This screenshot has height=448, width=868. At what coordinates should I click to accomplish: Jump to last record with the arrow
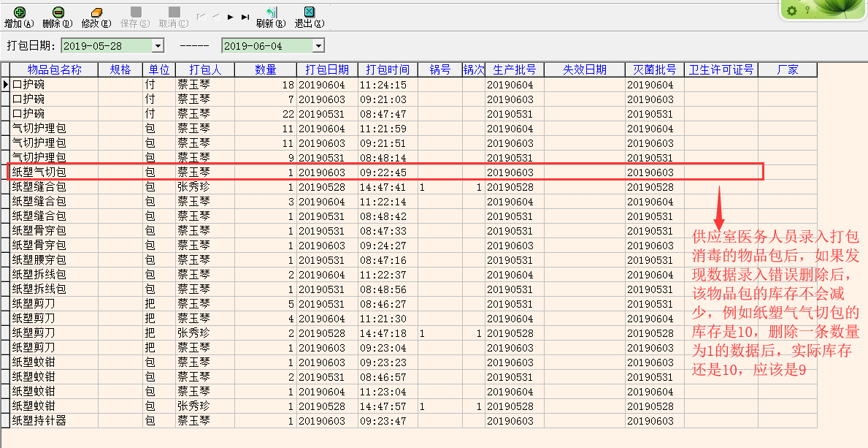pyautogui.click(x=245, y=16)
